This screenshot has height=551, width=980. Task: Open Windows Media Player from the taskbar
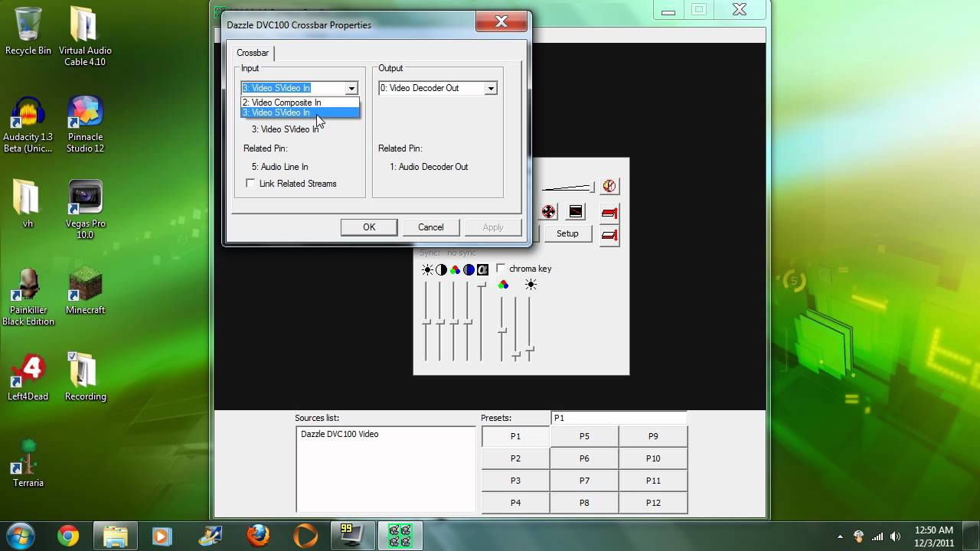click(x=162, y=536)
